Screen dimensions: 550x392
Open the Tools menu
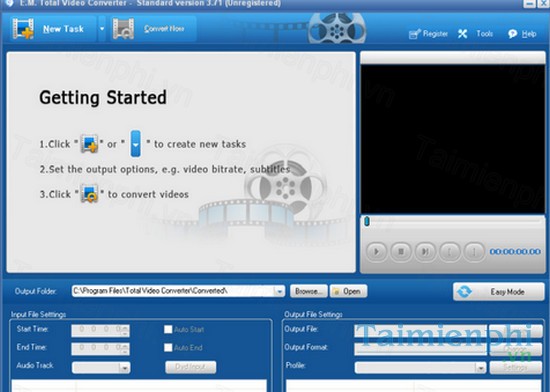[484, 34]
